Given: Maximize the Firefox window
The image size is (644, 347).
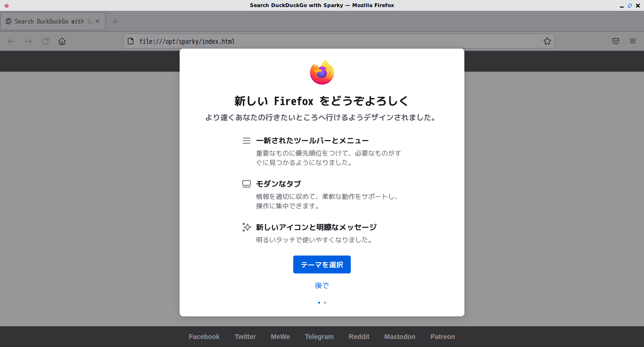Looking at the screenshot, I should point(630,5).
